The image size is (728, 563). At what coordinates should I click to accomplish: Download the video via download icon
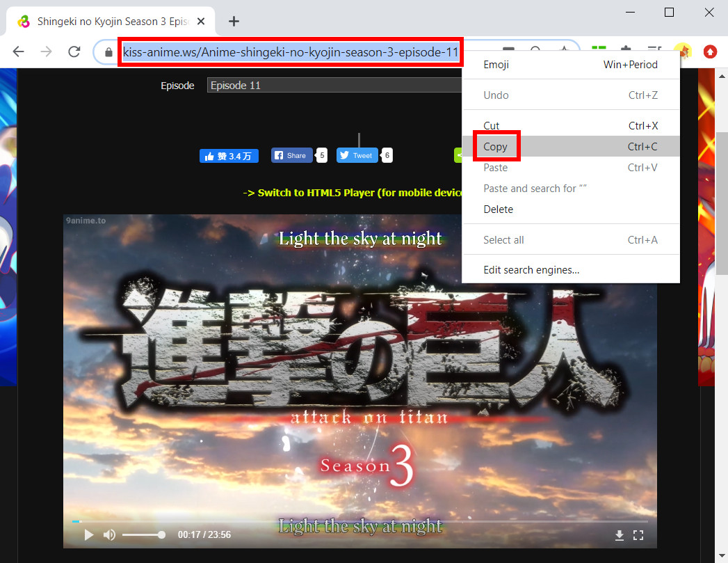tap(620, 536)
